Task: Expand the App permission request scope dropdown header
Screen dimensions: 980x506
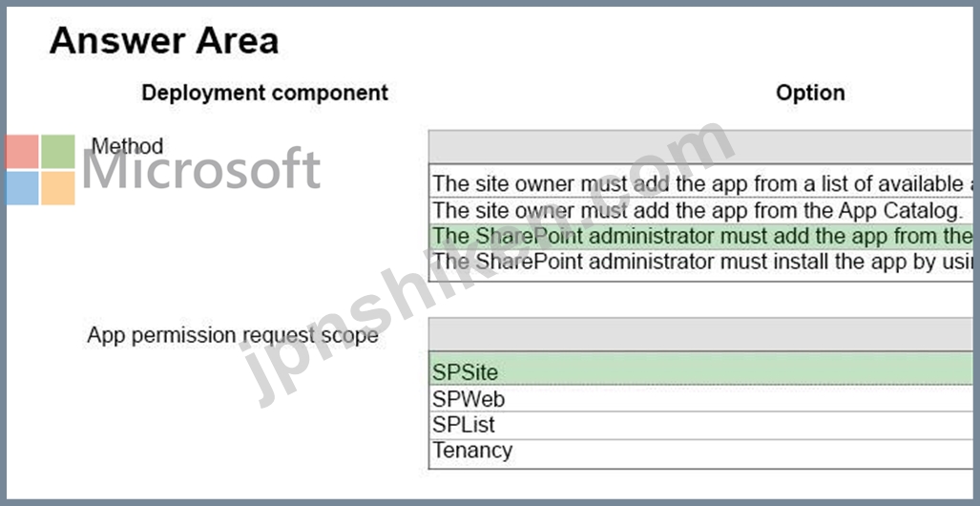Action: tap(701, 334)
